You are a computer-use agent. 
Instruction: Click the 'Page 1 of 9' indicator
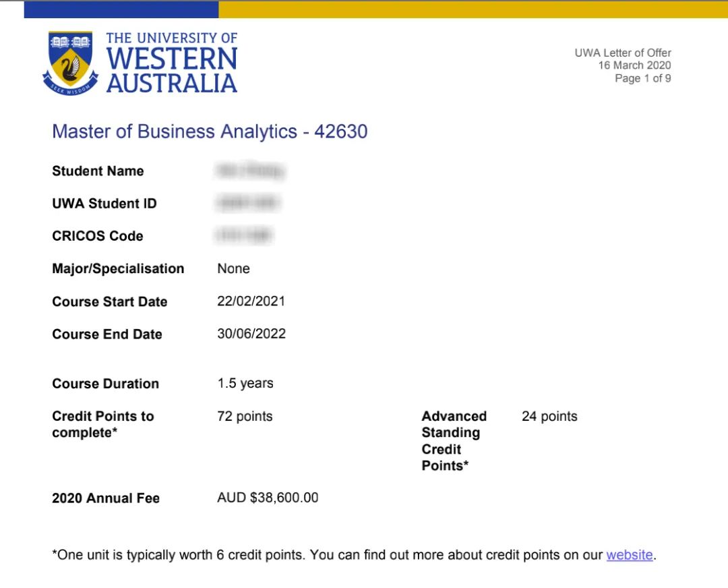[x=642, y=78]
